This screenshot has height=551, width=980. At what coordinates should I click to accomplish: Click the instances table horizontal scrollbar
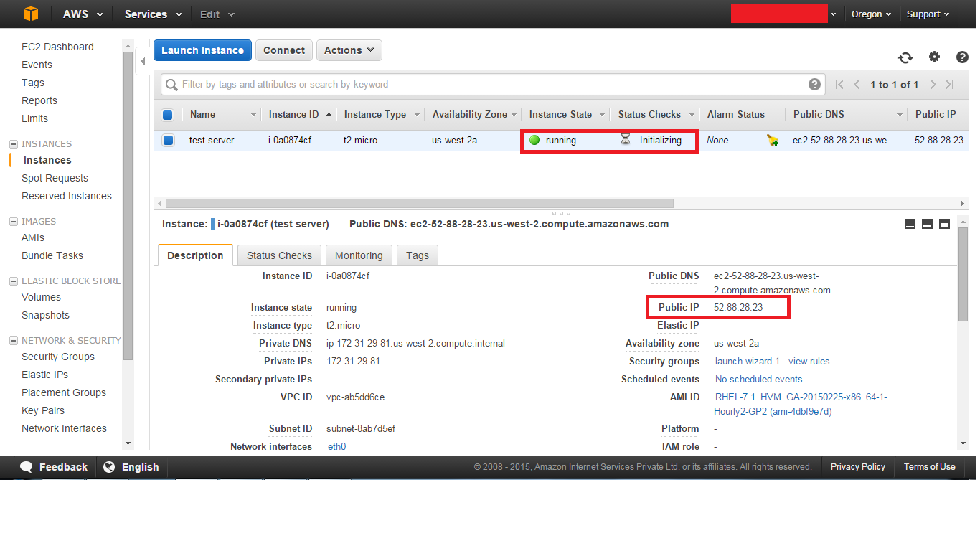tap(419, 203)
